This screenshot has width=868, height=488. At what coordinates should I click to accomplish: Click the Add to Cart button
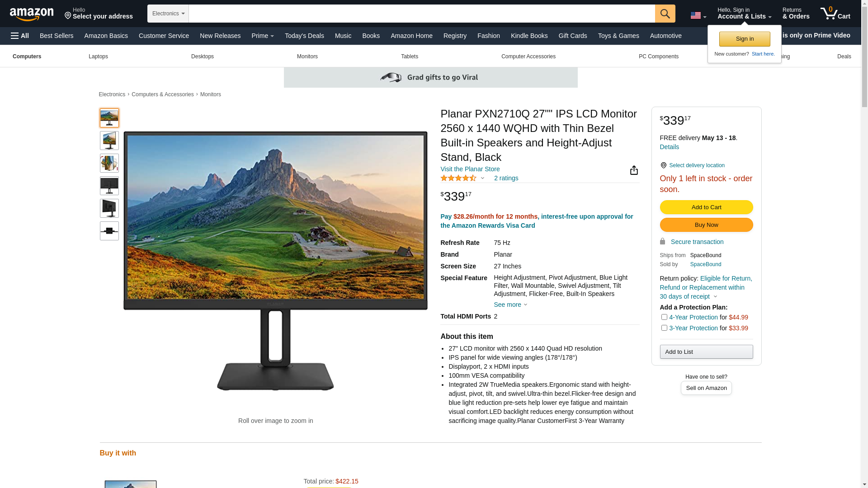[x=706, y=207]
